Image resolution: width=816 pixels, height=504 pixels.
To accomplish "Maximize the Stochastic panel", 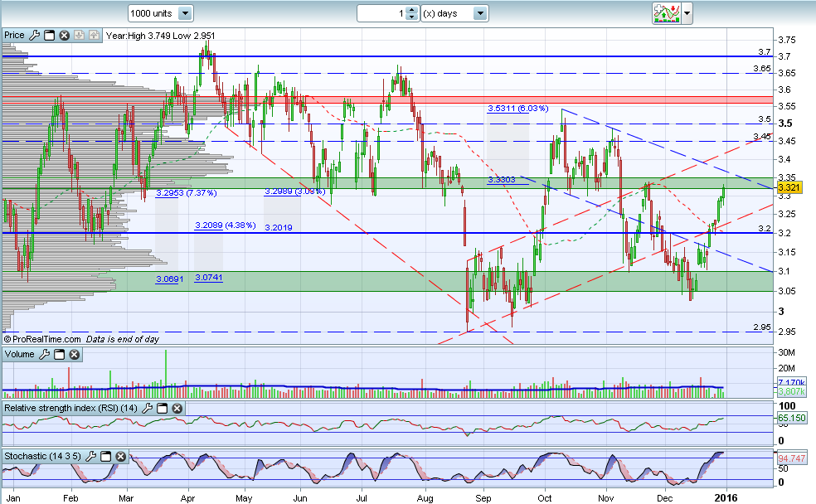I will [x=105, y=456].
